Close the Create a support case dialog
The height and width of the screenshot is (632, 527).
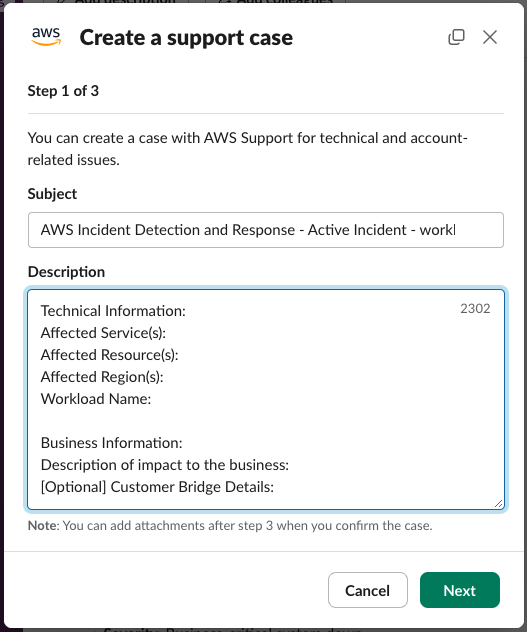490,37
